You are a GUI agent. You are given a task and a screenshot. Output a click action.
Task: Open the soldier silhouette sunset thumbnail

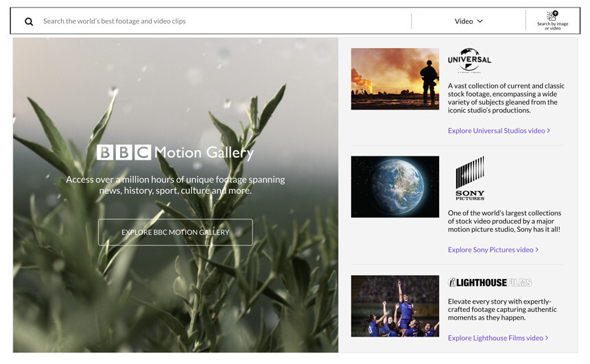point(394,79)
